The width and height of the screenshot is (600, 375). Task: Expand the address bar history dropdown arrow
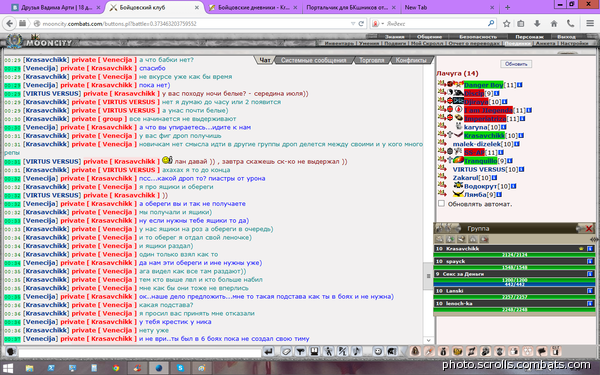pos(353,24)
